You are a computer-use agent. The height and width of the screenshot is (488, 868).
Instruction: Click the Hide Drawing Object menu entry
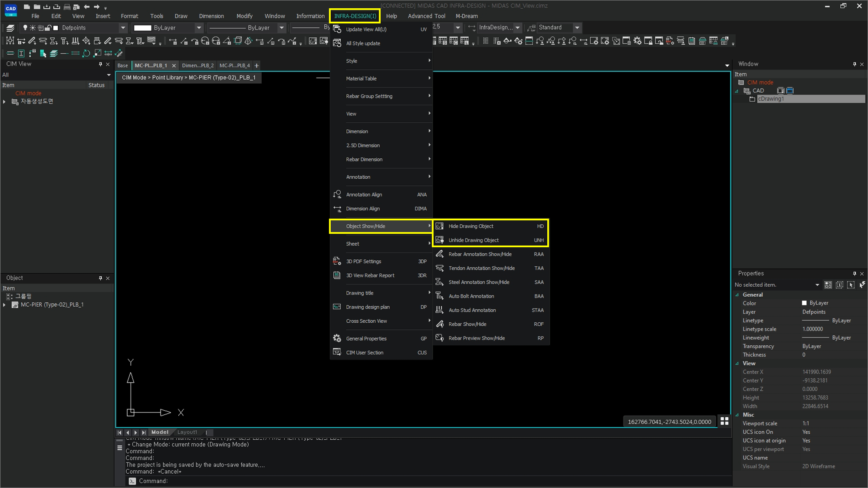coord(471,226)
